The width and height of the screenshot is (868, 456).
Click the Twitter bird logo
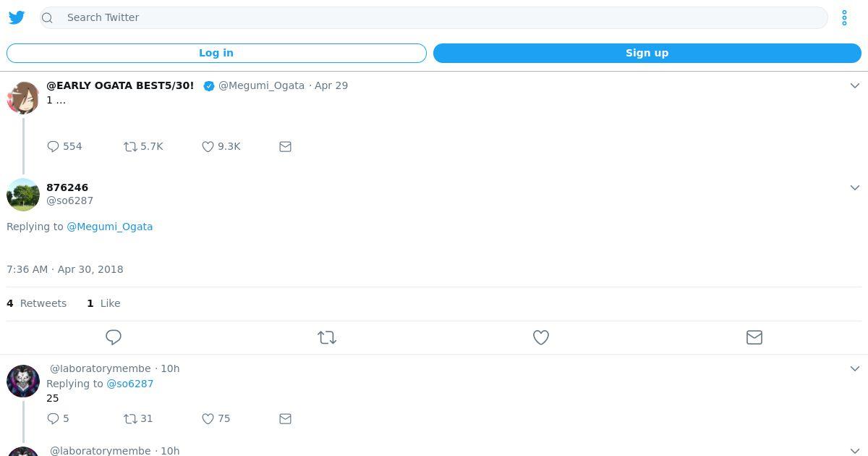click(17, 17)
